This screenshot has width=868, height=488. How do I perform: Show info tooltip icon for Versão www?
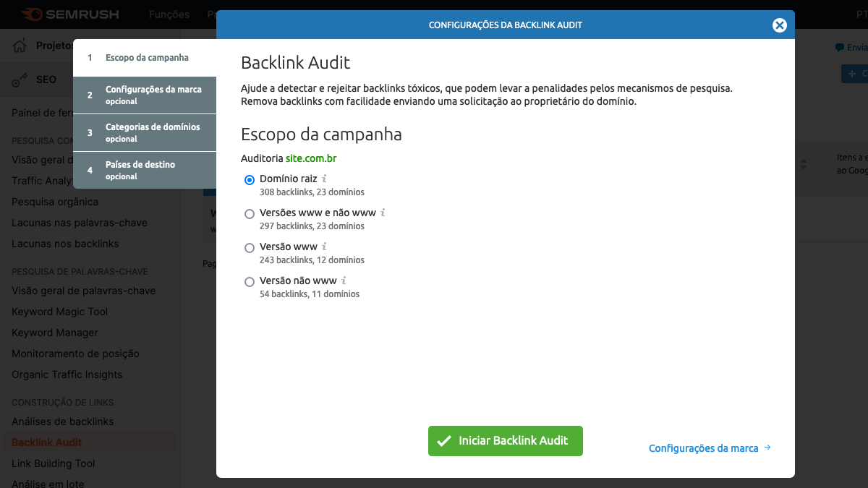[x=325, y=247]
